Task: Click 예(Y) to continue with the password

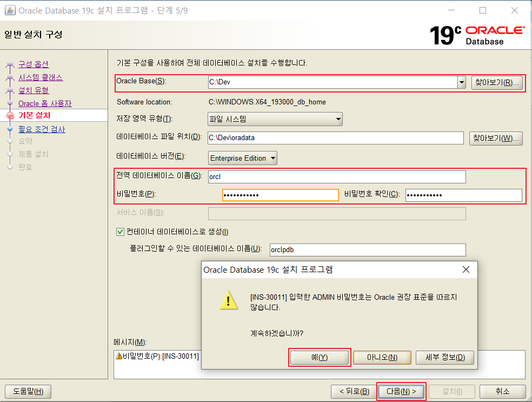Action: coord(320,358)
